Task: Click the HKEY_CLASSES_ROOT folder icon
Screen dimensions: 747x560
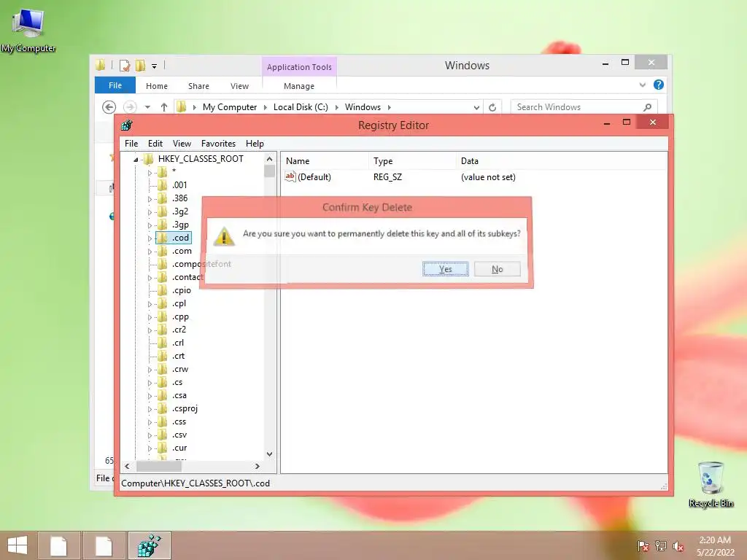Action: [148, 158]
